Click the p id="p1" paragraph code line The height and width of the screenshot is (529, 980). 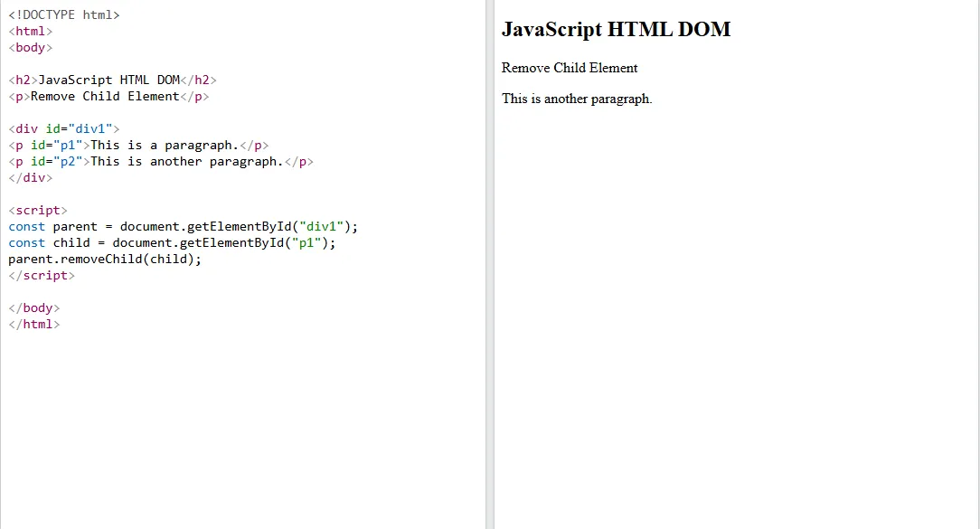pyautogui.click(x=138, y=146)
